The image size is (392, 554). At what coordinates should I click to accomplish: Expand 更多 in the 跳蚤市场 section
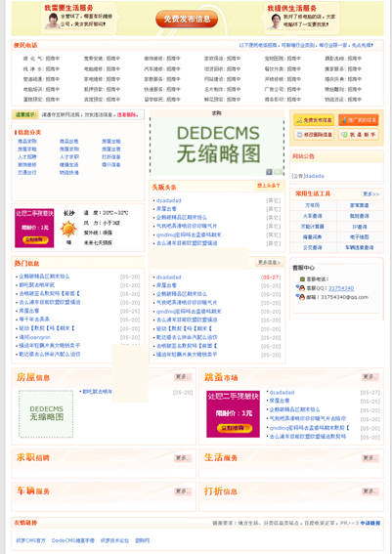tap(370, 377)
